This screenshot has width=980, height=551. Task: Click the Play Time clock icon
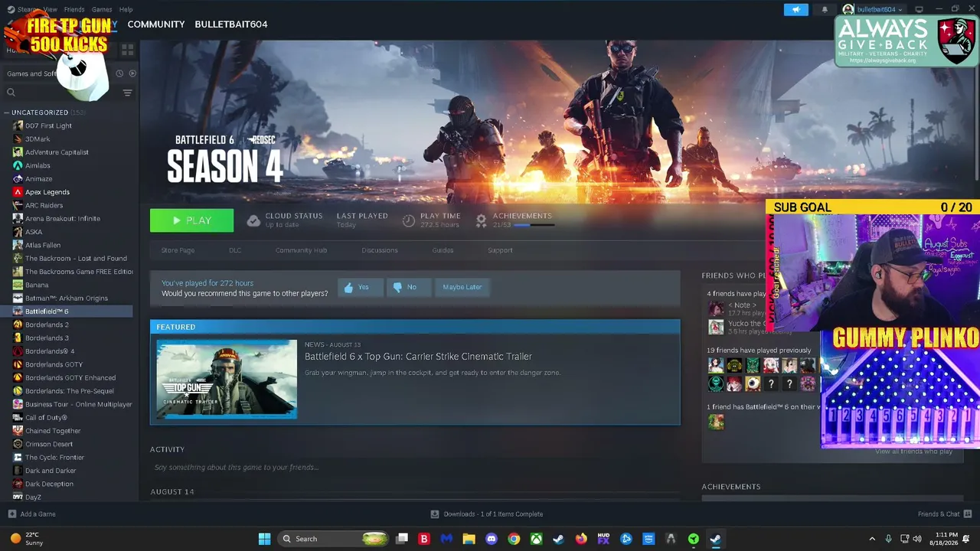[409, 220]
